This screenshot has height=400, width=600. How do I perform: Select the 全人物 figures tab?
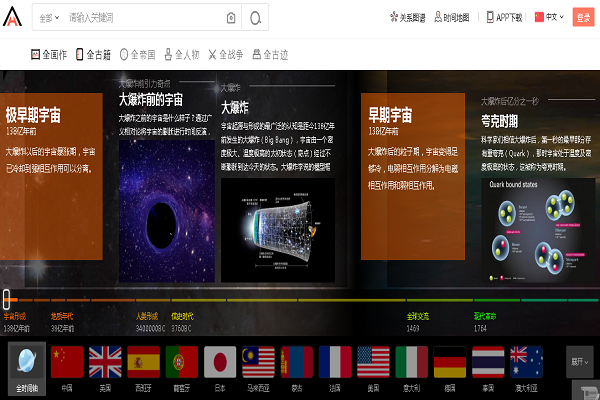(182, 54)
